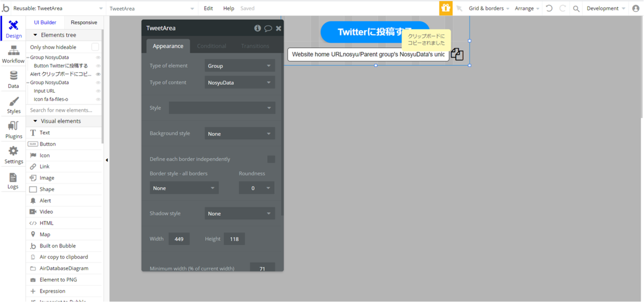The width and height of the screenshot is (644, 302).
Task: Add a Video visual element
Action: pyautogui.click(x=64, y=211)
